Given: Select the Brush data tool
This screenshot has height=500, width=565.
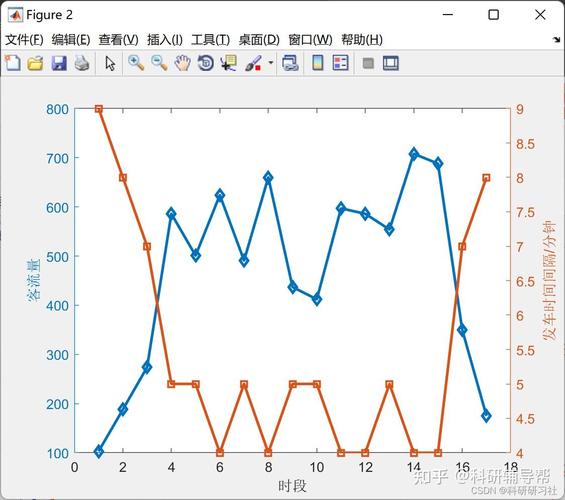Looking at the screenshot, I should click(x=253, y=63).
